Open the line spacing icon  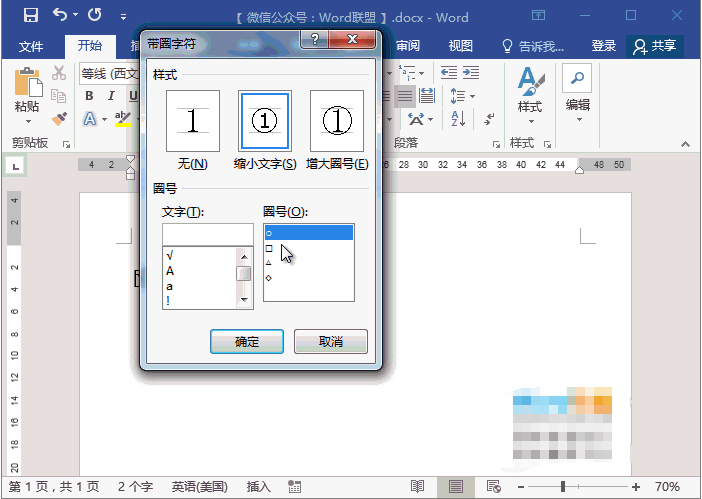pyautogui.click(x=458, y=96)
